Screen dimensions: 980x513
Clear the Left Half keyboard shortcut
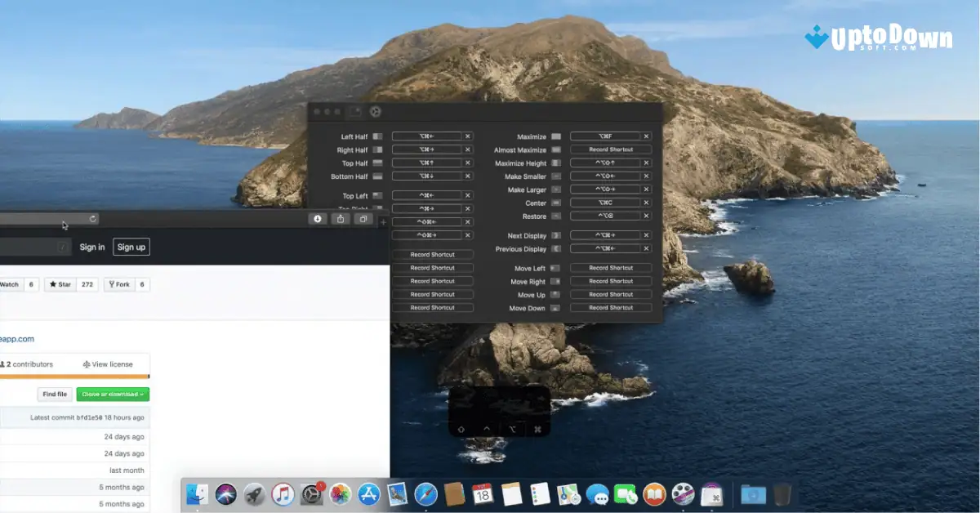pos(466,136)
